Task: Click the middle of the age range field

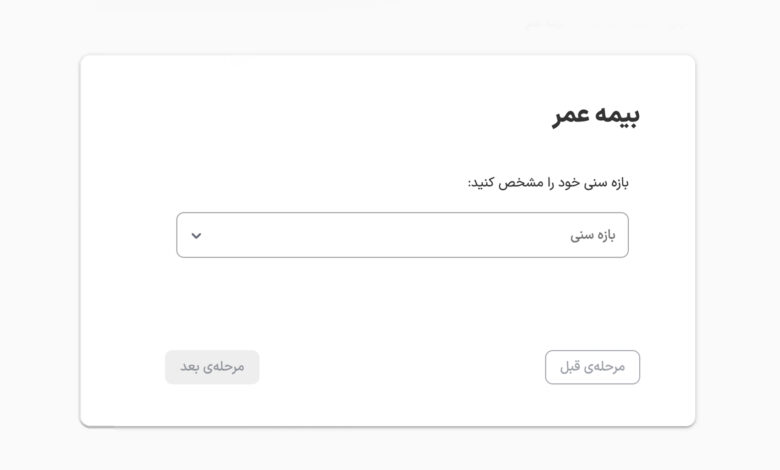Action: pyautogui.click(x=402, y=235)
